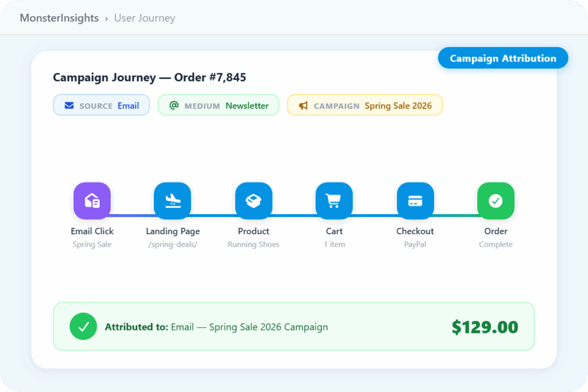Image resolution: width=588 pixels, height=392 pixels.
Task: Click the megaphone icon in Campaign chip
Action: 303,106
